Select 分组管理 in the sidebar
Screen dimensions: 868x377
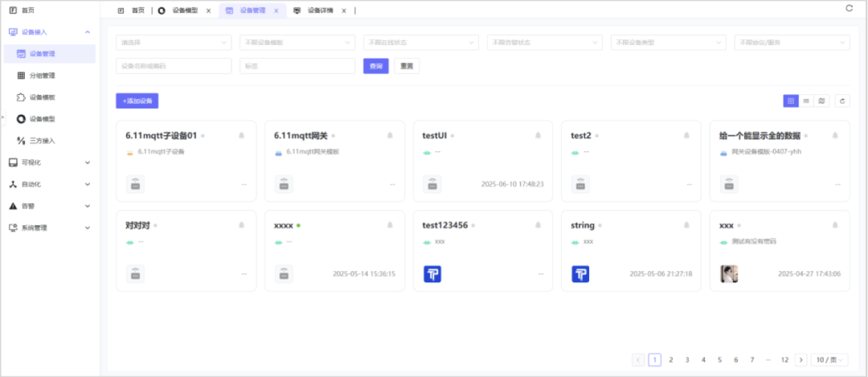pos(42,76)
